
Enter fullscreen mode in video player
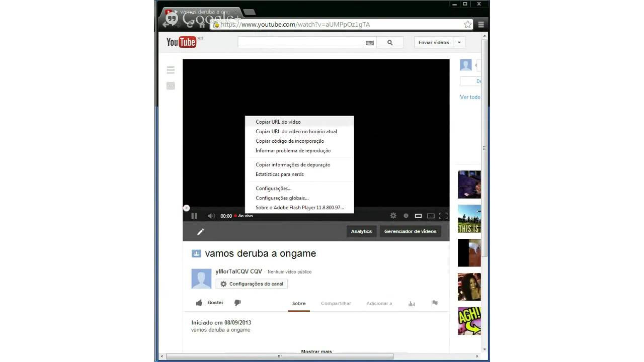point(443,216)
